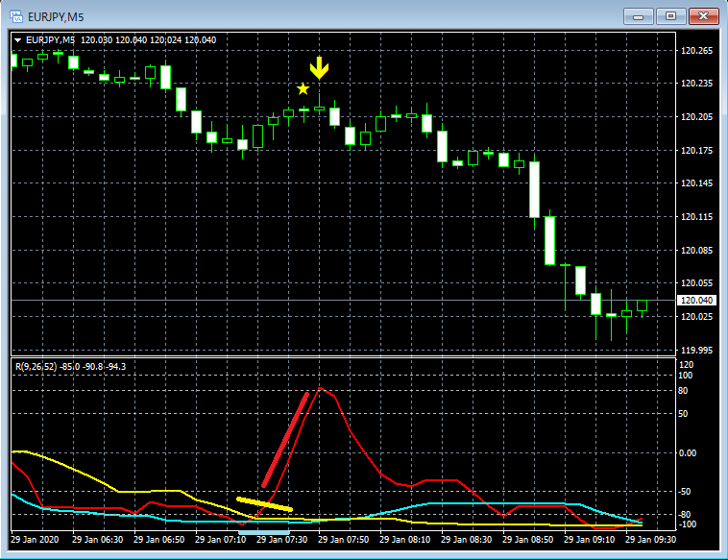Image resolution: width=728 pixels, height=560 pixels.
Task: Click the 119.995 price scale label
Action: 696,350
